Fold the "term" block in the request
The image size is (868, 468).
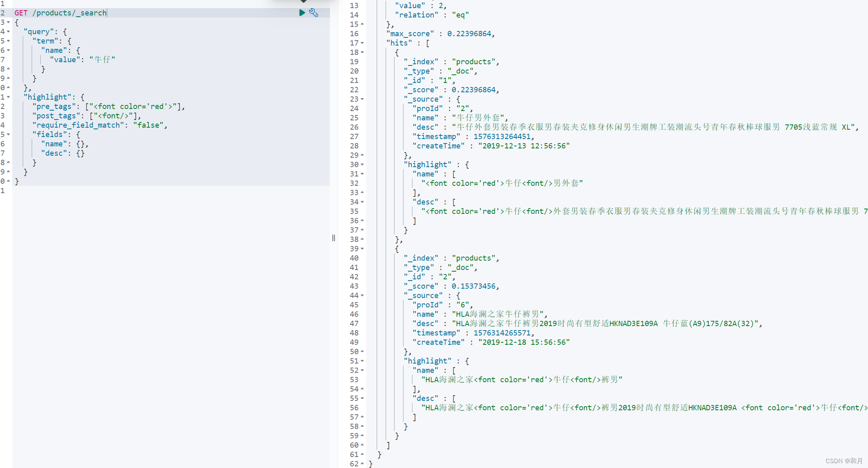[8, 41]
